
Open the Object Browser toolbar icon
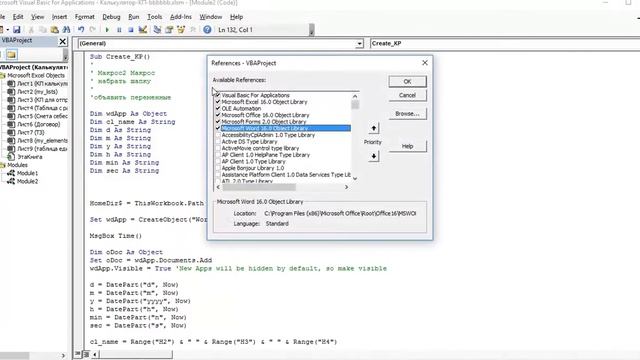pyautogui.click(x=181, y=30)
